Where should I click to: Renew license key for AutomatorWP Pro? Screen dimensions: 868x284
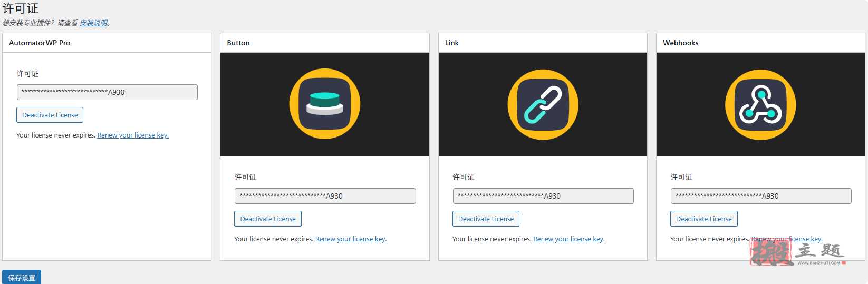pos(133,135)
